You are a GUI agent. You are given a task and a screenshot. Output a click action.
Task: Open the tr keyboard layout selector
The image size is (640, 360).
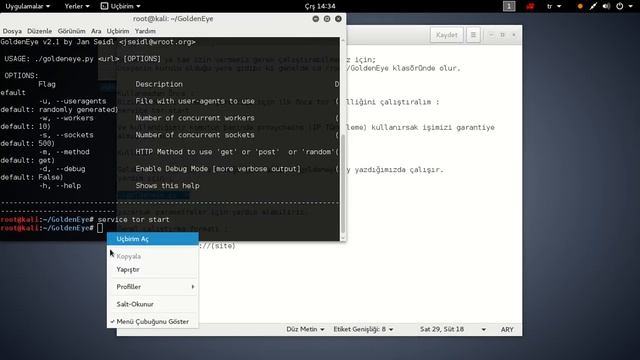[554, 6]
